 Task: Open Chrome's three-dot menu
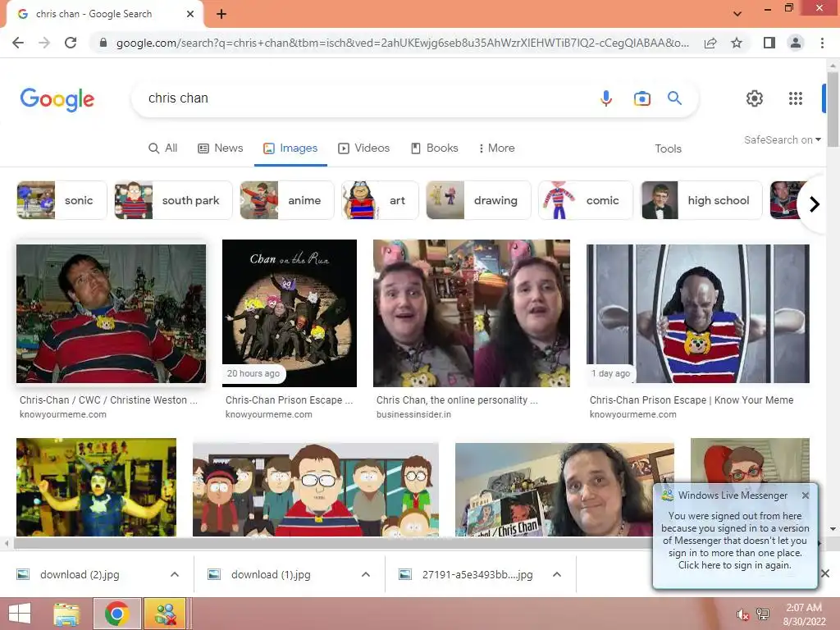pyautogui.click(x=822, y=43)
